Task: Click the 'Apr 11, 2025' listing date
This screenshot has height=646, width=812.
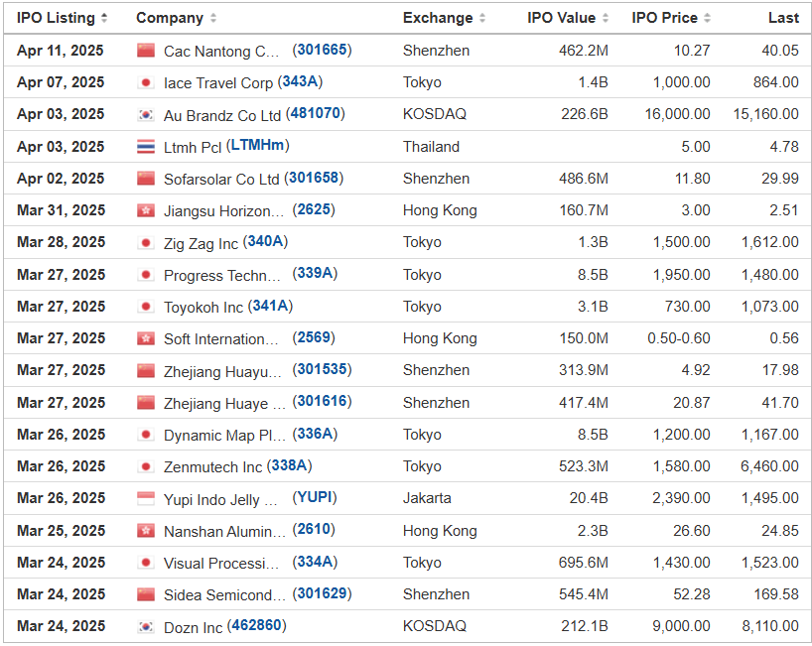Action: pos(61,51)
